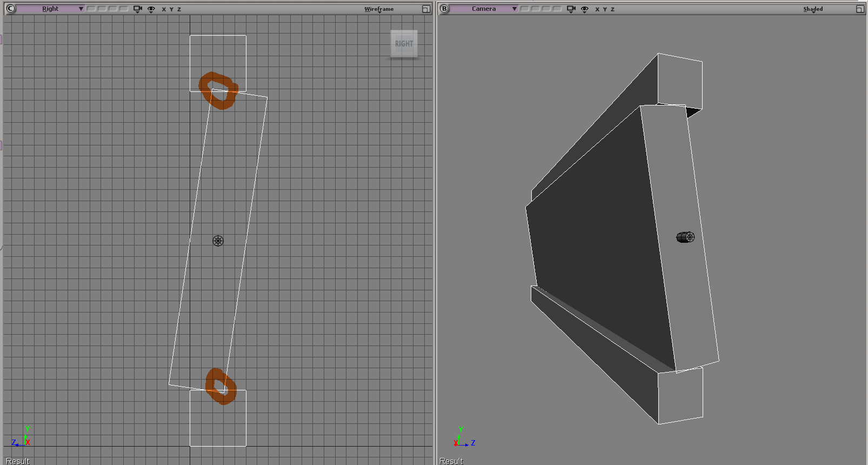Select the null center icon in Right viewport
The image size is (868, 465).
click(218, 241)
